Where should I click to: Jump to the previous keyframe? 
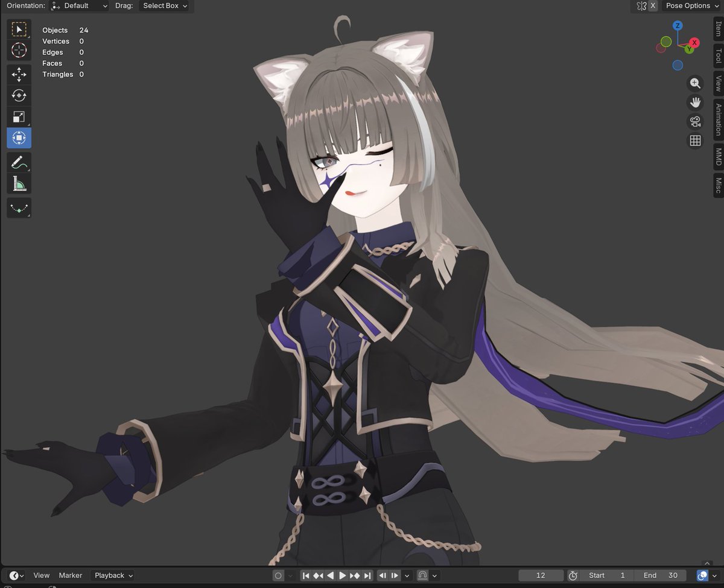[x=318, y=575]
